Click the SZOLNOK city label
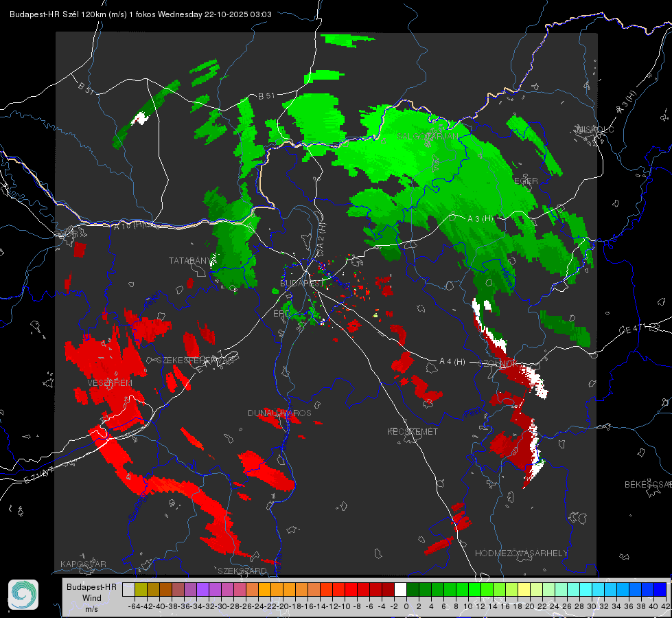The width and height of the screenshot is (672, 618). pos(500,363)
